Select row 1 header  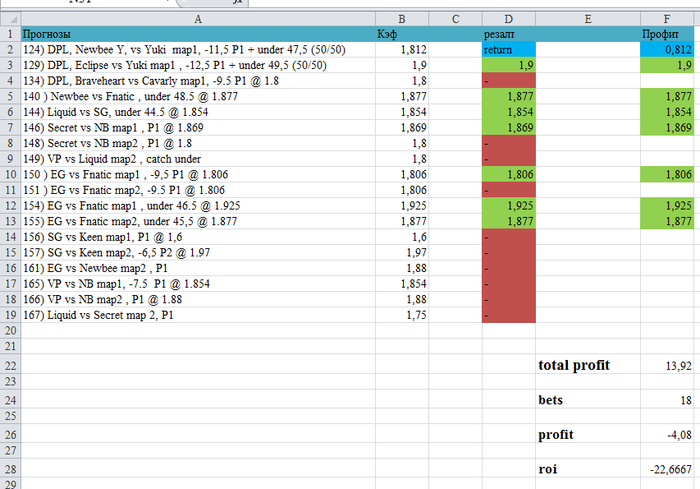click(x=10, y=34)
